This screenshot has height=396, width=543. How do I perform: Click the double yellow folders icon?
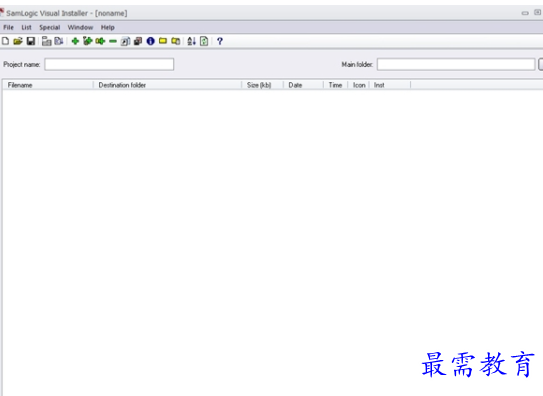pos(176,41)
